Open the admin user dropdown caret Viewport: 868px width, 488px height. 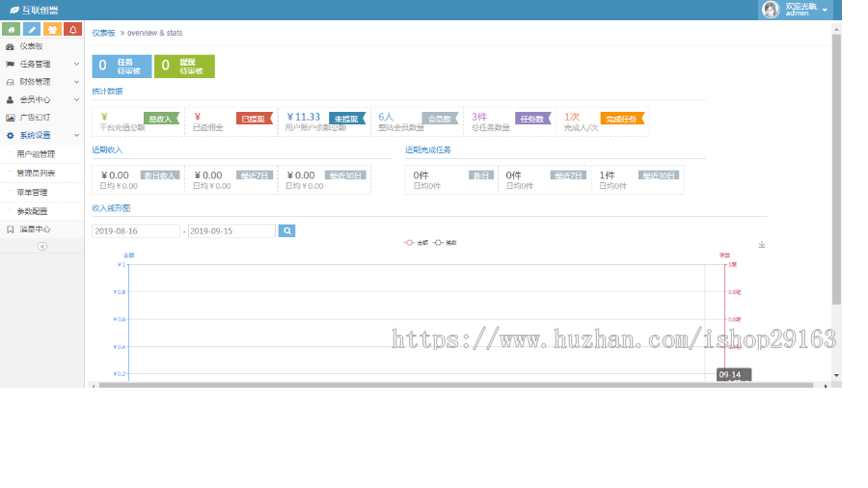[x=825, y=10]
